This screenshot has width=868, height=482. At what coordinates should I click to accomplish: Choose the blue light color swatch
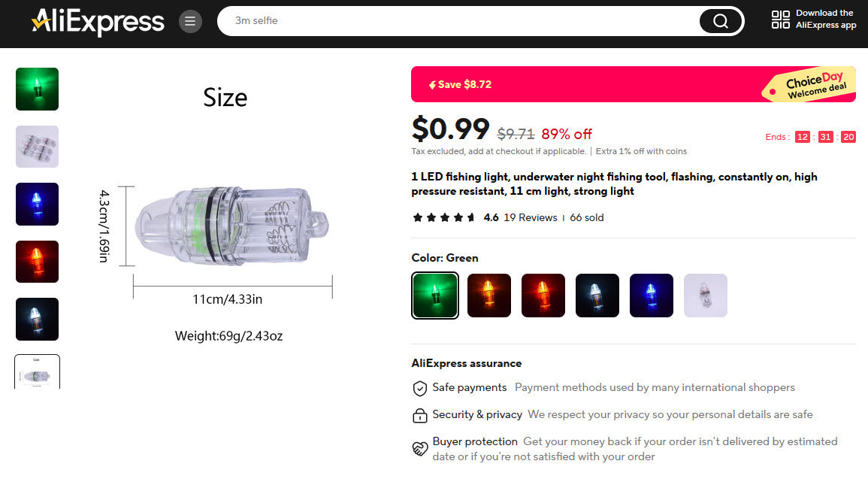point(652,296)
